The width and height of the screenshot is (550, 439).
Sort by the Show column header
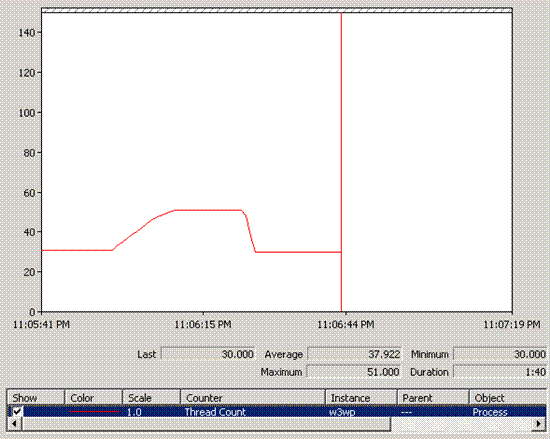tap(36, 398)
